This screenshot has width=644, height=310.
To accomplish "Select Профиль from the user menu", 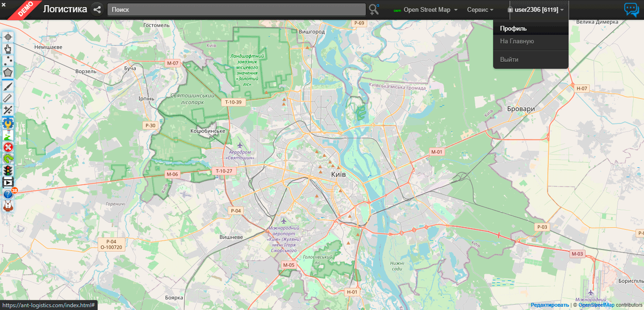I will [x=513, y=29].
